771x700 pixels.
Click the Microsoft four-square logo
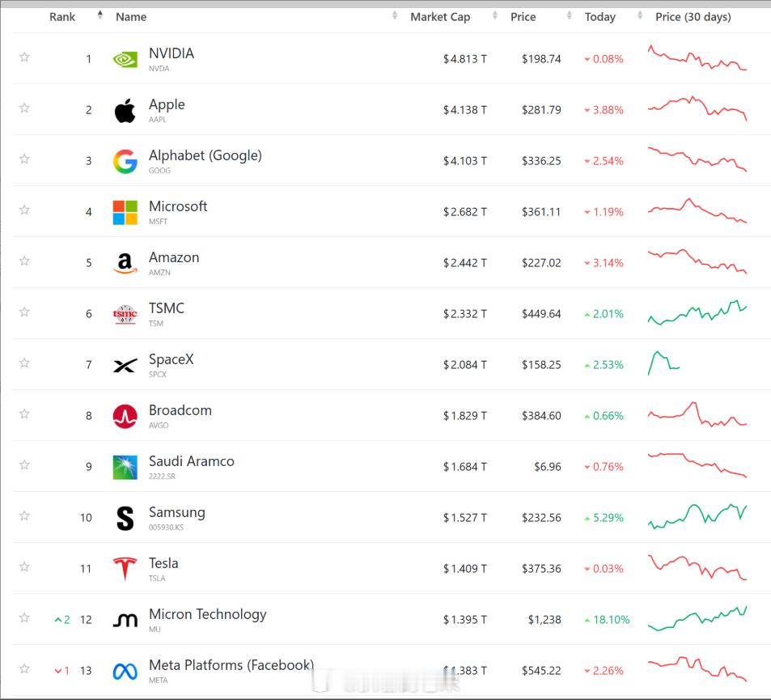(x=125, y=212)
